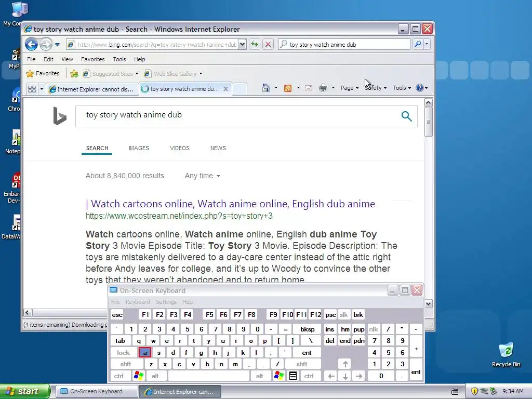Click the vertical scrollbar down arrow
Viewport: 532px width, 399px height.
(x=428, y=303)
